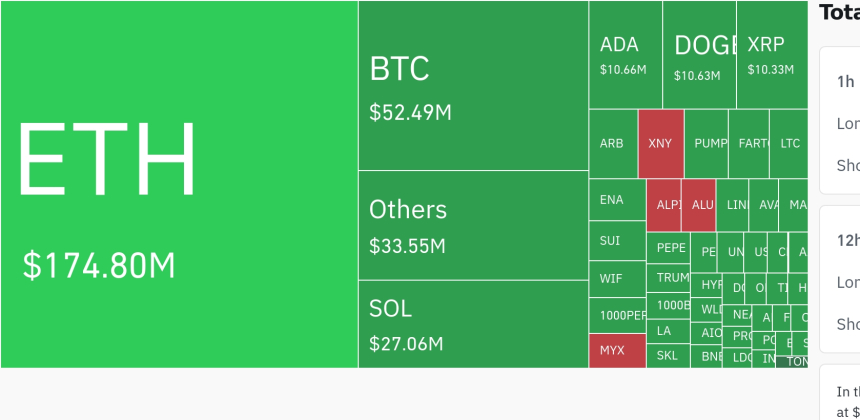This screenshot has height=420, width=860.
Task: Click the SKL tile
Action: tap(667, 355)
